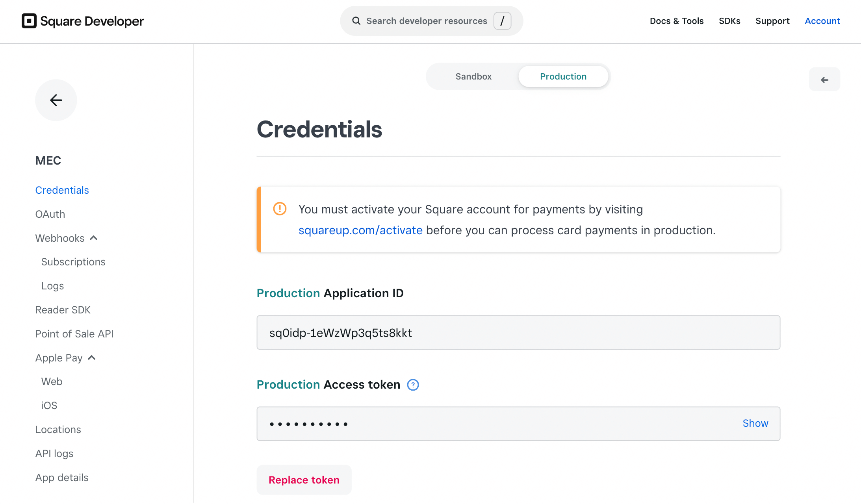Image resolution: width=861 pixels, height=504 pixels.
Task: Open the OAuth sidebar page
Action: (x=50, y=214)
